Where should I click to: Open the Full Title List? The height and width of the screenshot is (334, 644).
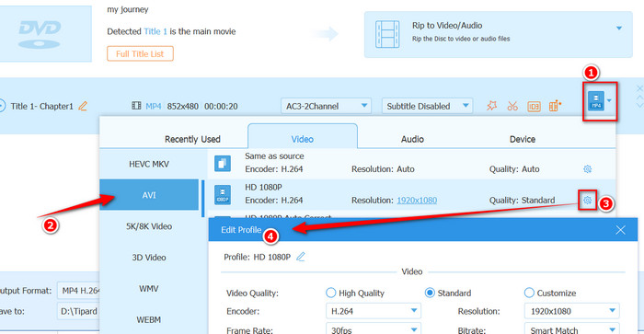click(140, 53)
